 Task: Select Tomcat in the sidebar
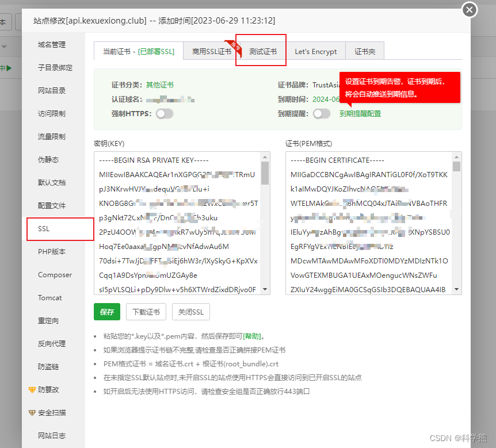[49, 298]
